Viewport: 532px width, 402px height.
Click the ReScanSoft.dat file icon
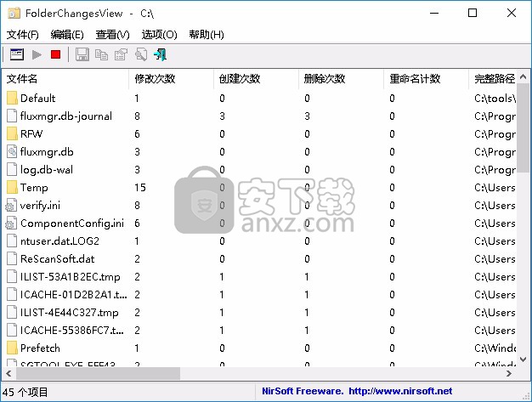point(12,259)
